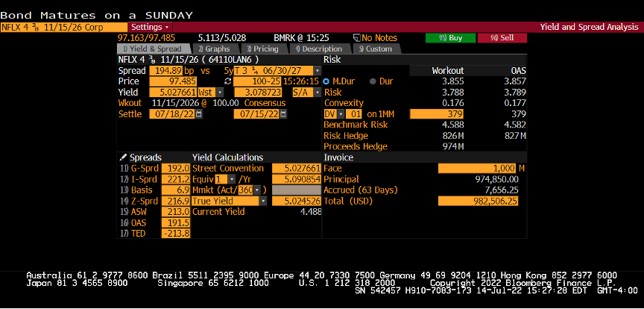Screen dimensions: 644x309
Task: Click the BMRK @ 15:25 text
Action: point(301,38)
